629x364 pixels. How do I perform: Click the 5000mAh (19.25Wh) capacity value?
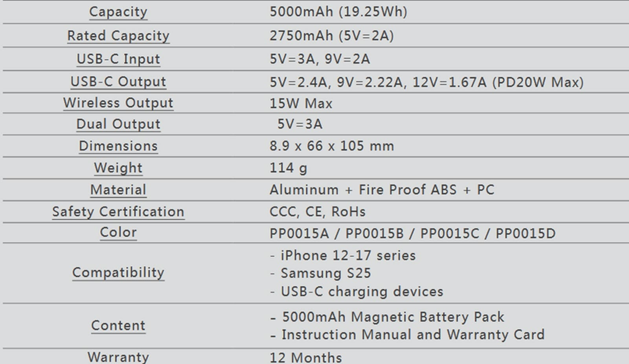tap(338, 12)
